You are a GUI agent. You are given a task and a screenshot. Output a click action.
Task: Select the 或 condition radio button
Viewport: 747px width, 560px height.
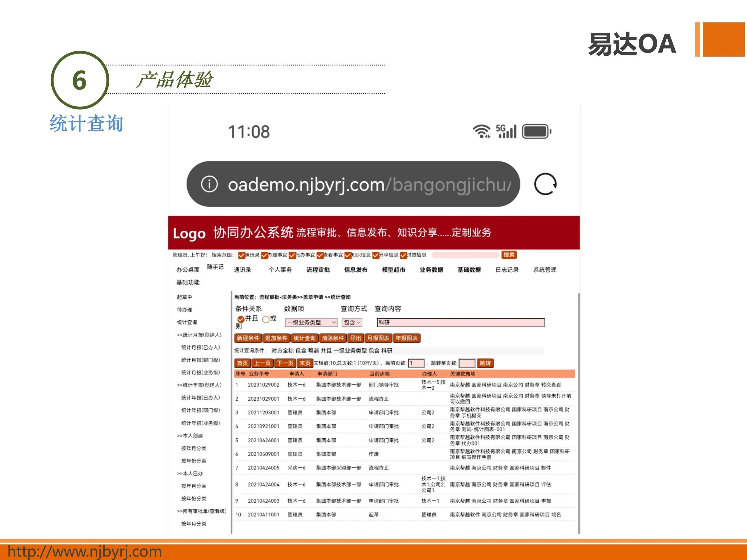coord(266,319)
